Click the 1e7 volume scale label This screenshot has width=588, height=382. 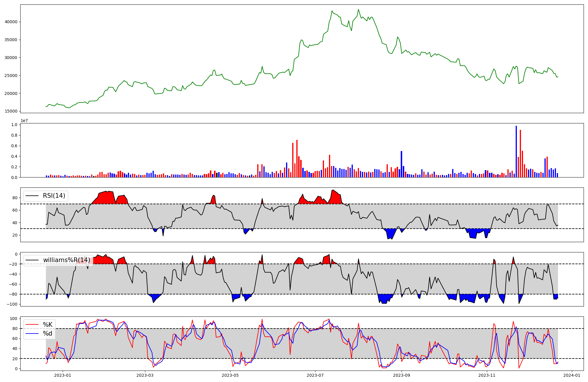tap(24, 120)
